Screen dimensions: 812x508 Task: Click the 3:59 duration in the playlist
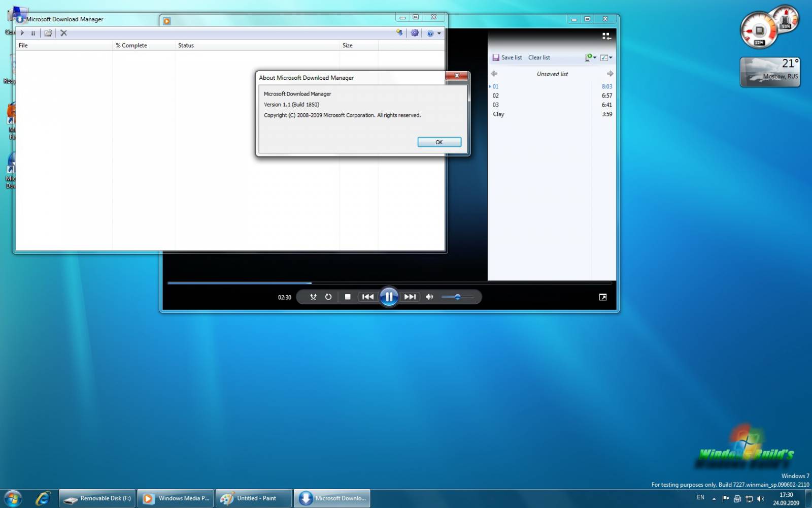coord(607,114)
